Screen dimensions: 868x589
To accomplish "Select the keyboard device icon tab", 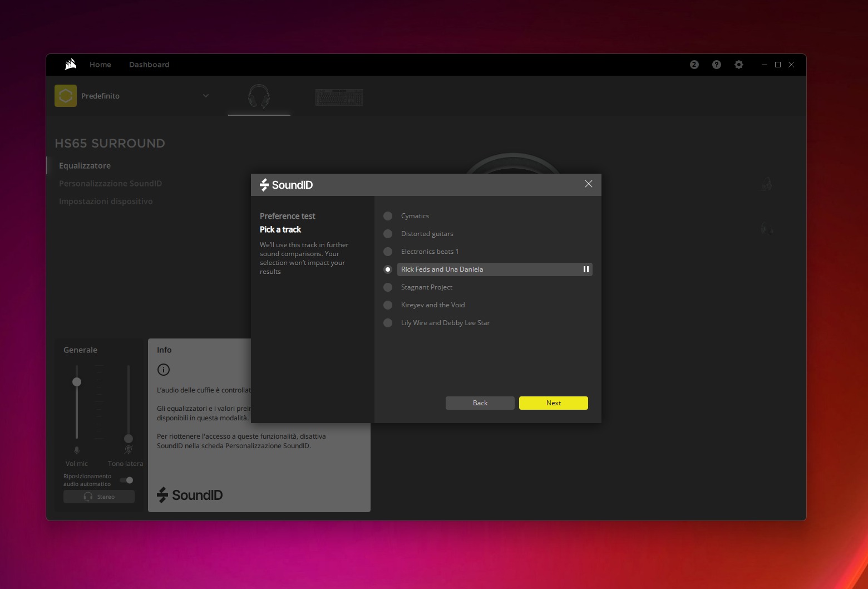I will click(339, 97).
